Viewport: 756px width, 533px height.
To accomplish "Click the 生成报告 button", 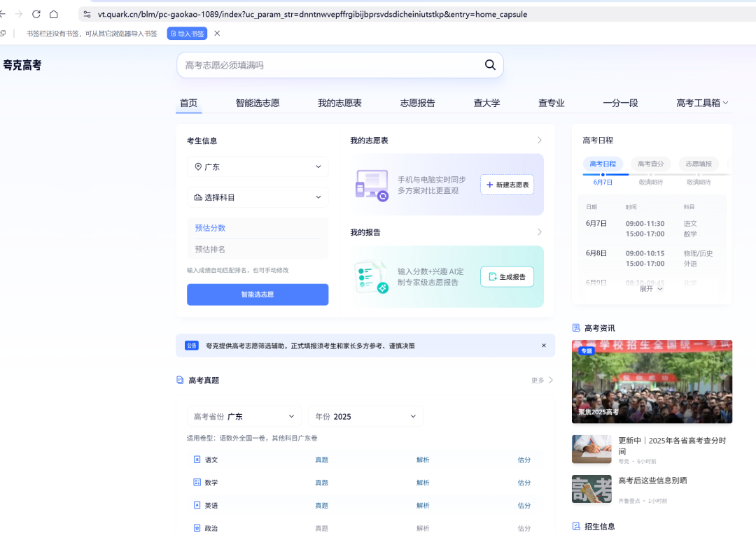I will (x=507, y=276).
